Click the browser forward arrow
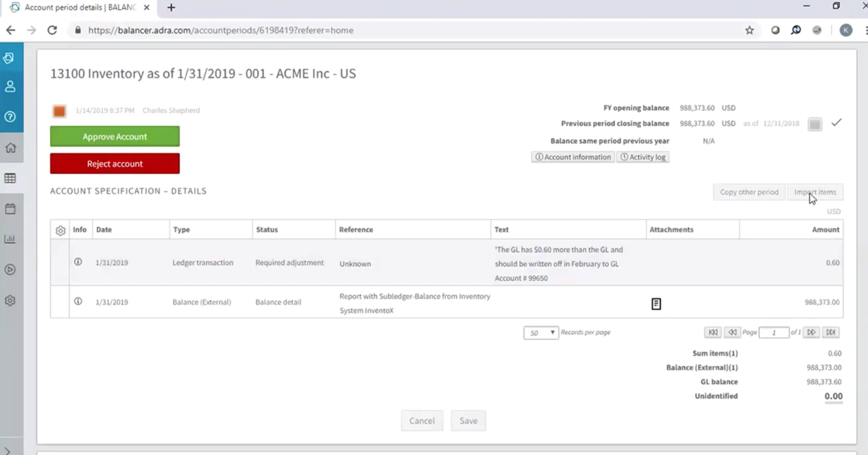The height and width of the screenshot is (455, 868). point(32,30)
